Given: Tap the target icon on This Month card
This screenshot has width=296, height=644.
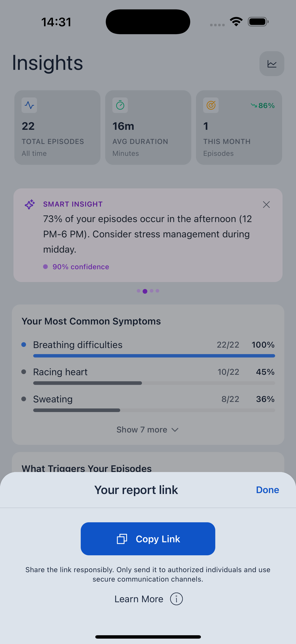Looking at the screenshot, I should (211, 105).
